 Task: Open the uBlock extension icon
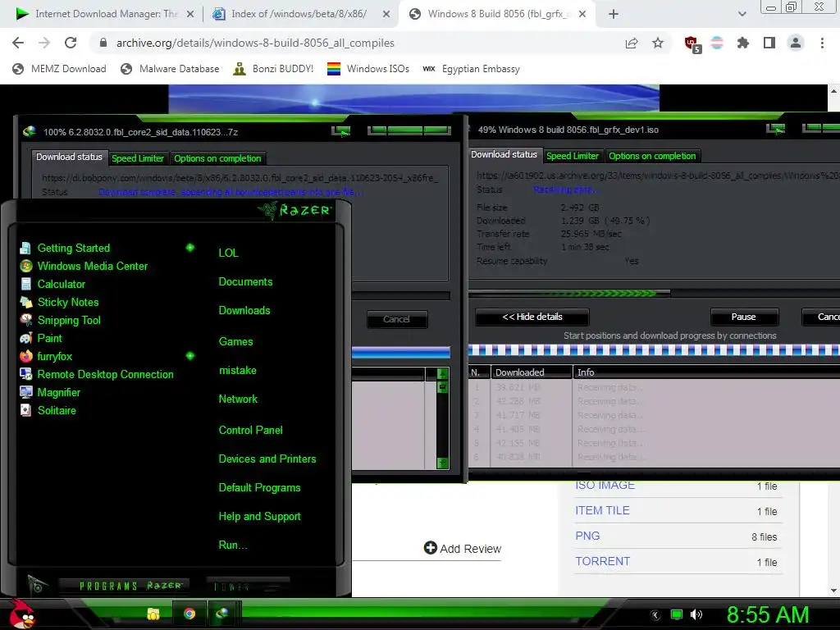pyautogui.click(x=692, y=44)
